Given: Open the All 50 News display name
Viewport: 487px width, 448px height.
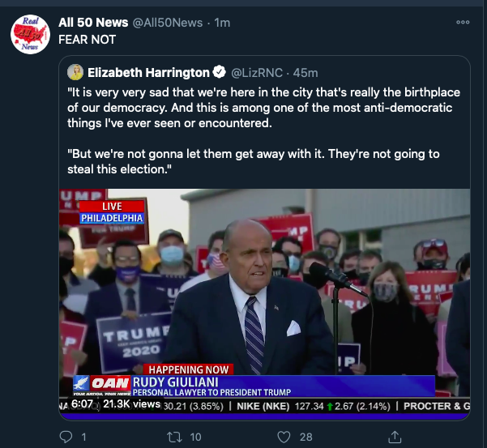Looking at the screenshot, I should click(87, 23).
